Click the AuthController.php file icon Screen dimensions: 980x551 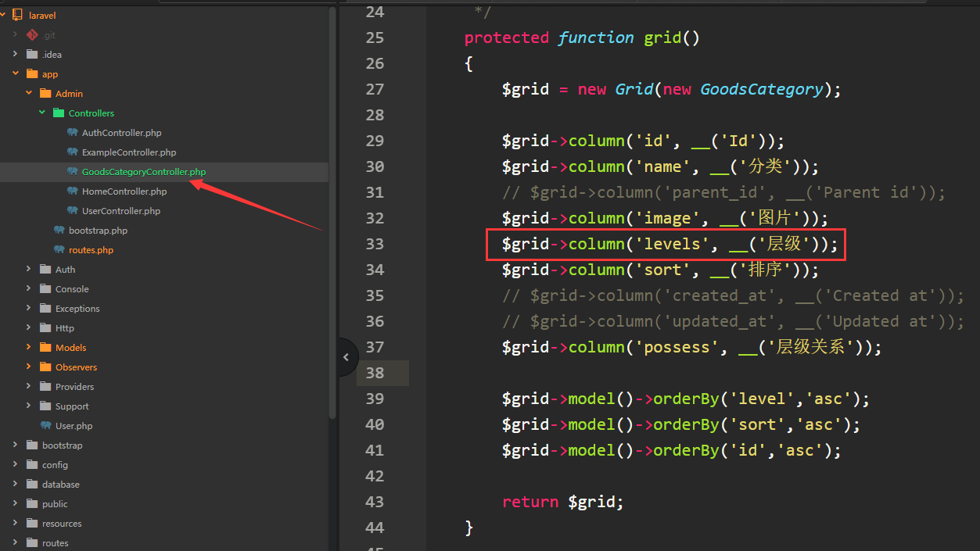(73, 132)
